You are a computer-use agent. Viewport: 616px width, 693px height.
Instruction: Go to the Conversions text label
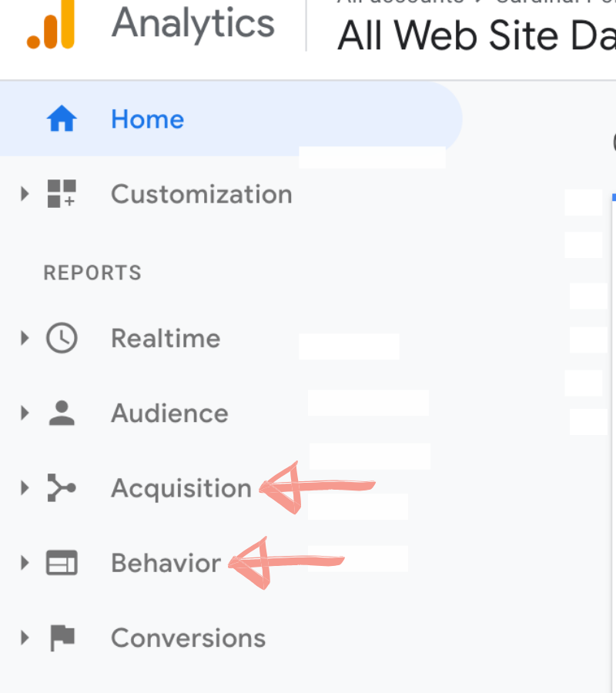188,638
